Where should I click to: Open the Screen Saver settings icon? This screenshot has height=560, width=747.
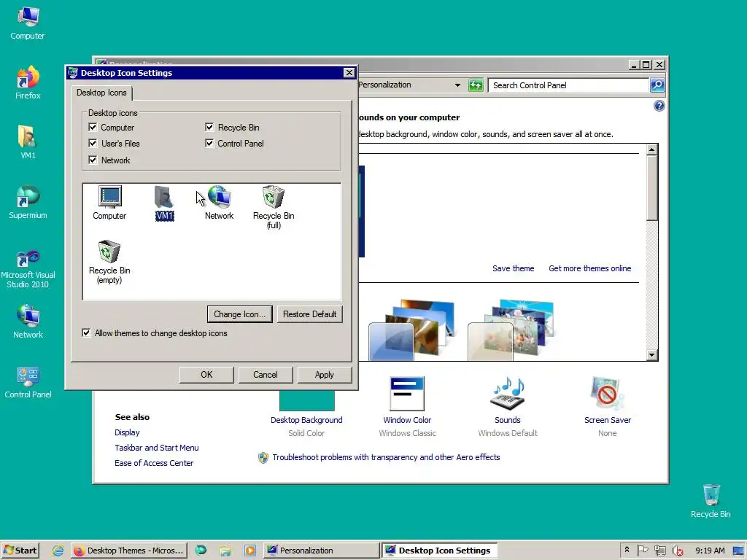pyautogui.click(x=607, y=394)
